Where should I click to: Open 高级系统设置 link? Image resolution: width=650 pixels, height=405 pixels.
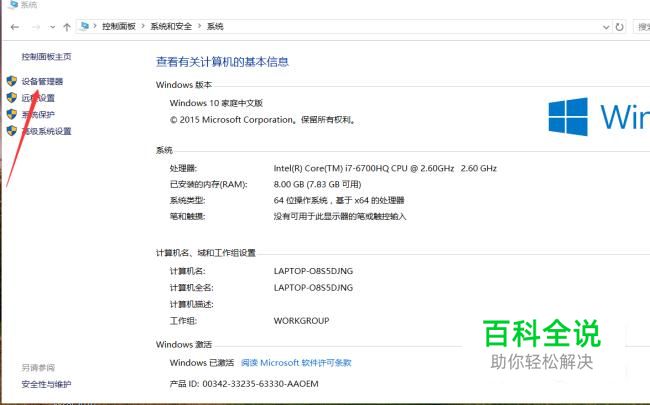(x=46, y=131)
